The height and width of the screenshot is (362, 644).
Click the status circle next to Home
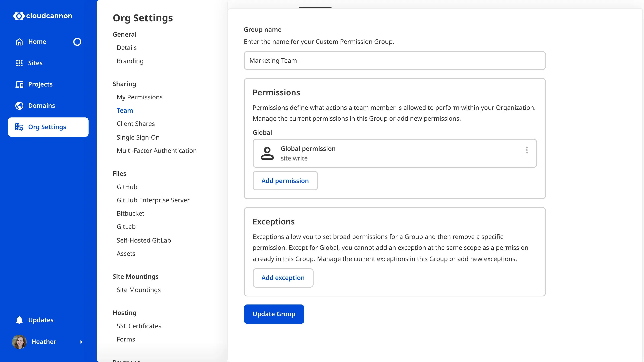click(x=77, y=42)
